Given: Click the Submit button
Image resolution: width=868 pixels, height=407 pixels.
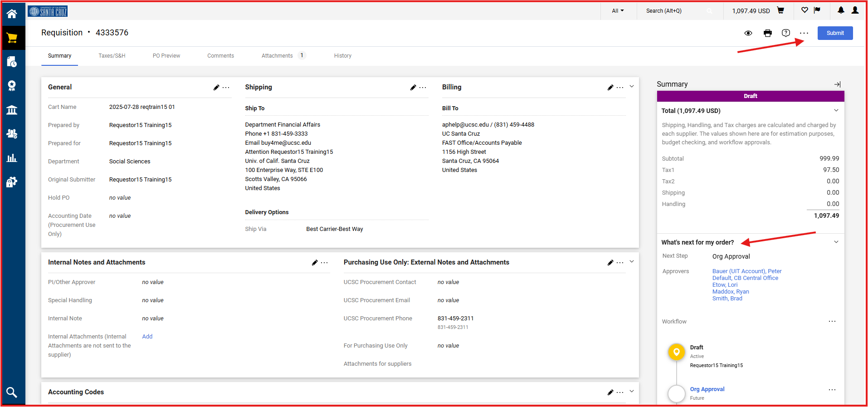Looking at the screenshot, I should click(x=835, y=33).
